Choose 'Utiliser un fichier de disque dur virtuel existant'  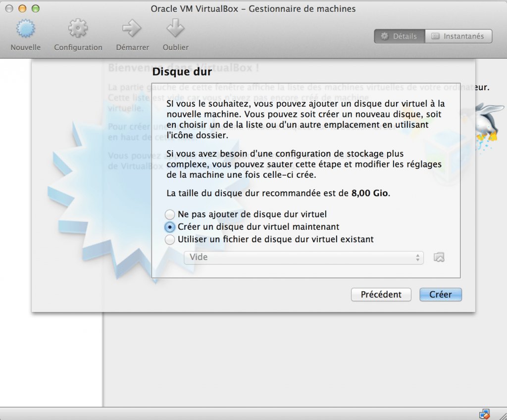point(170,239)
